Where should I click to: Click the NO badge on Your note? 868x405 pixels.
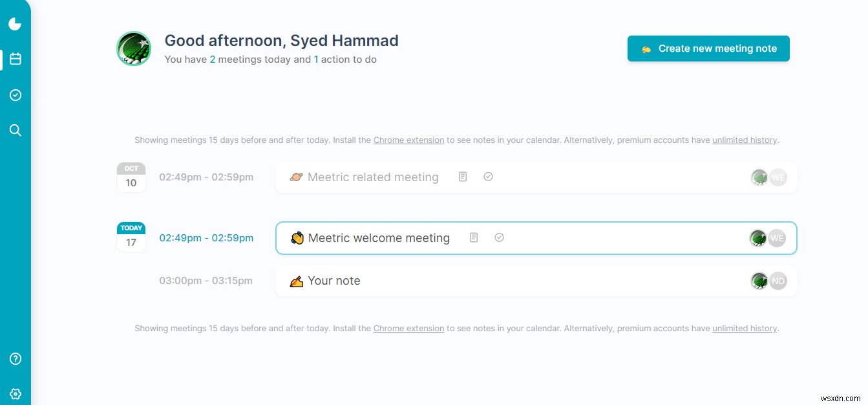(x=778, y=280)
